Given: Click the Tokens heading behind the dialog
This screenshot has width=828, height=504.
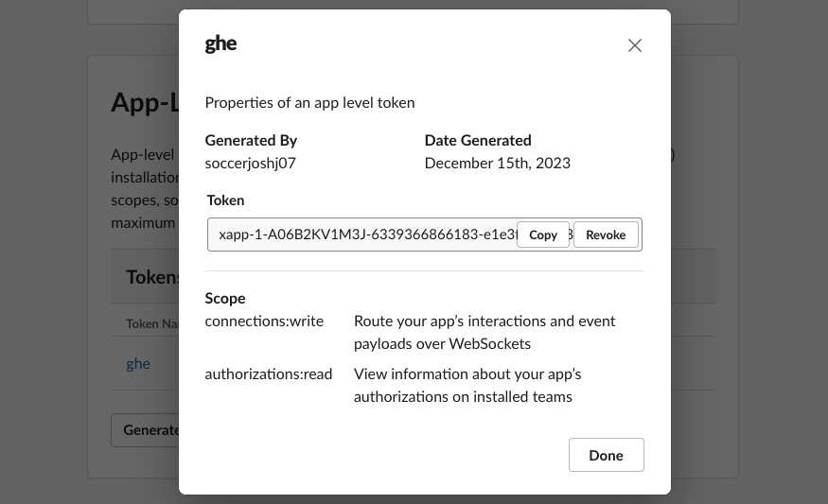Looking at the screenshot, I should [x=153, y=276].
